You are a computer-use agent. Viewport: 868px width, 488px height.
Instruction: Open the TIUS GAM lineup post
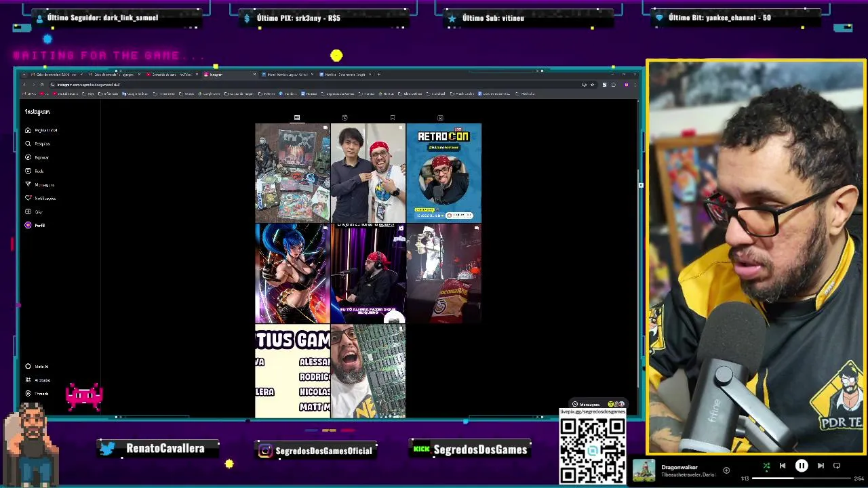[292, 371]
